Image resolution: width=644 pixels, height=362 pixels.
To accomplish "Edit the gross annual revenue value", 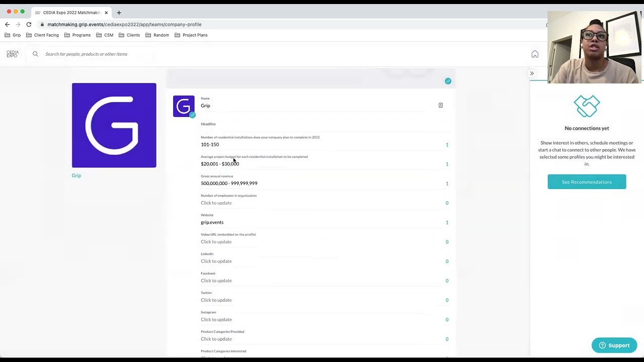I will pyautogui.click(x=229, y=184).
